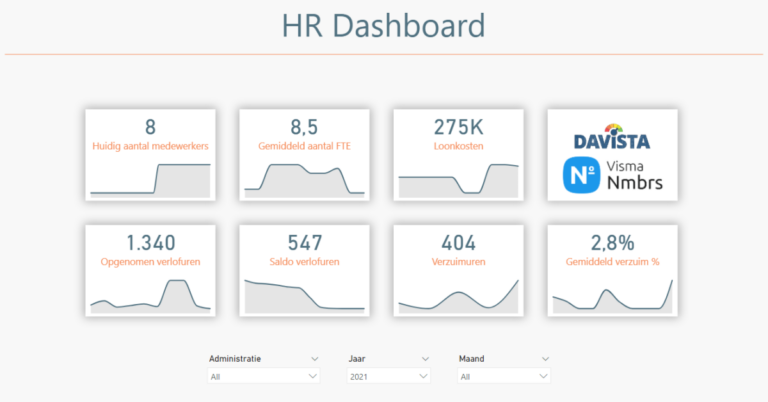The image size is (768, 402).
Task: Click the Opgenomen verlofuren sparkline chart
Action: tap(150, 296)
